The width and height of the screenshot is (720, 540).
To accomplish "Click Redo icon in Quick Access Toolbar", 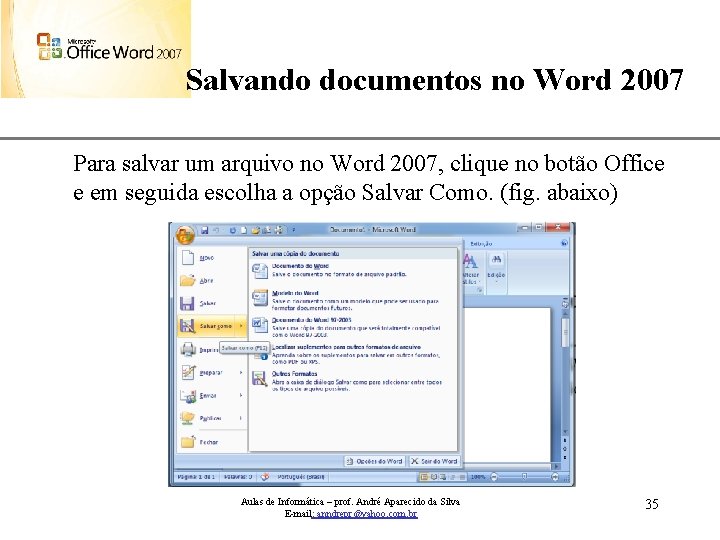I will [233, 230].
